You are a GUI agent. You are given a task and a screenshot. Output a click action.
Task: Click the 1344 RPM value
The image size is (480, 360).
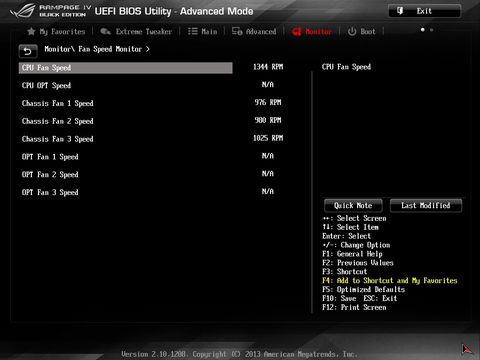(x=268, y=67)
